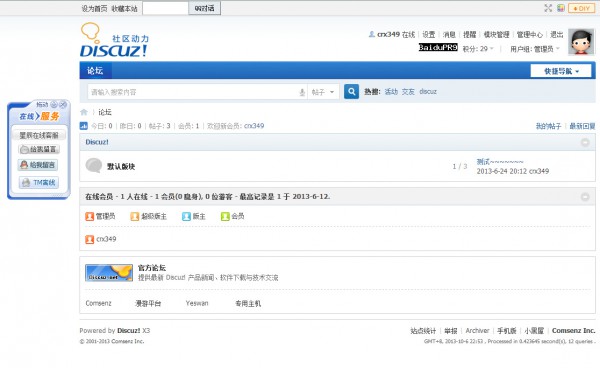Click the orange icon beside online user crx349
The width and height of the screenshot is (600, 368).
pyautogui.click(x=90, y=239)
